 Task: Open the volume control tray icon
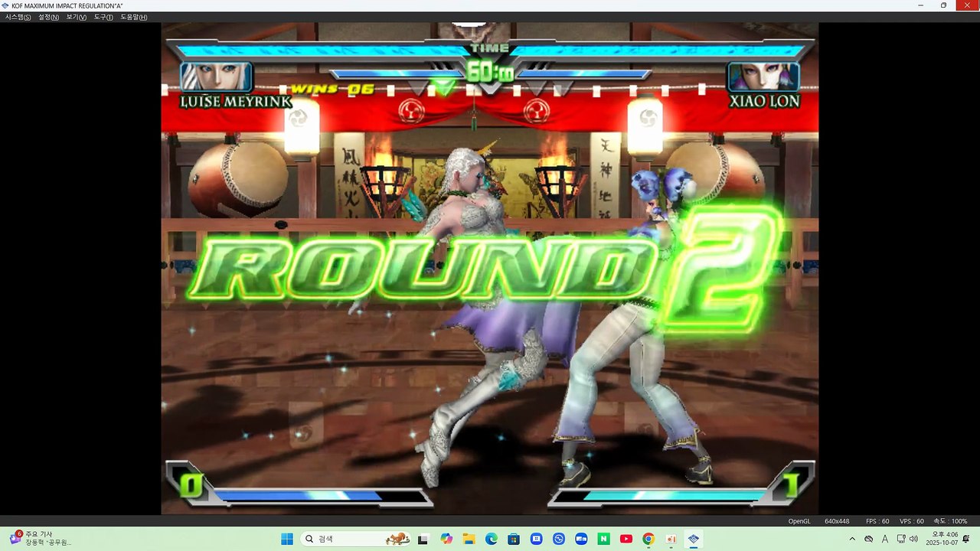point(913,539)
